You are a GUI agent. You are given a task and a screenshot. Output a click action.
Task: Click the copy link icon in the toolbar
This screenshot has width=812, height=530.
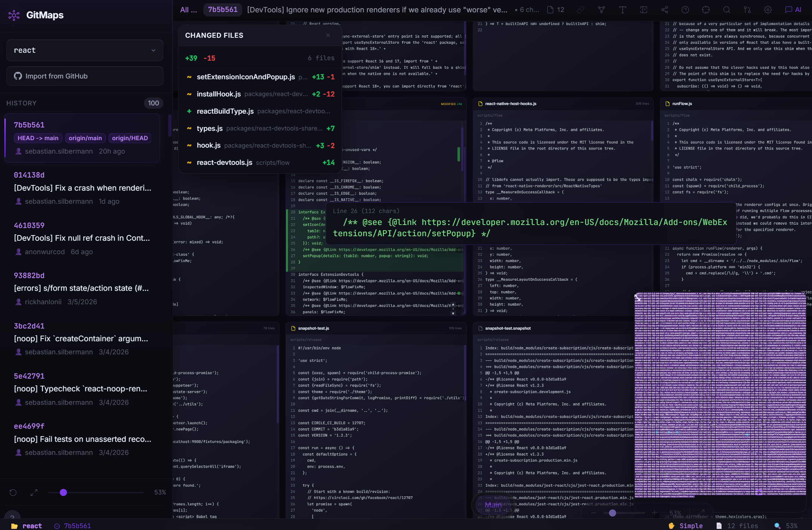click(581, 10)
